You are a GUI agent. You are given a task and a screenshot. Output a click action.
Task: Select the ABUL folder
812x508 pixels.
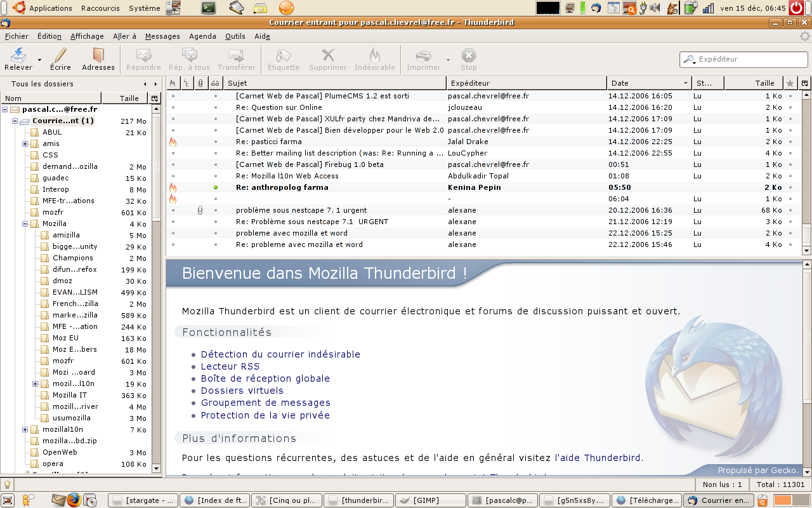(52, 132)
